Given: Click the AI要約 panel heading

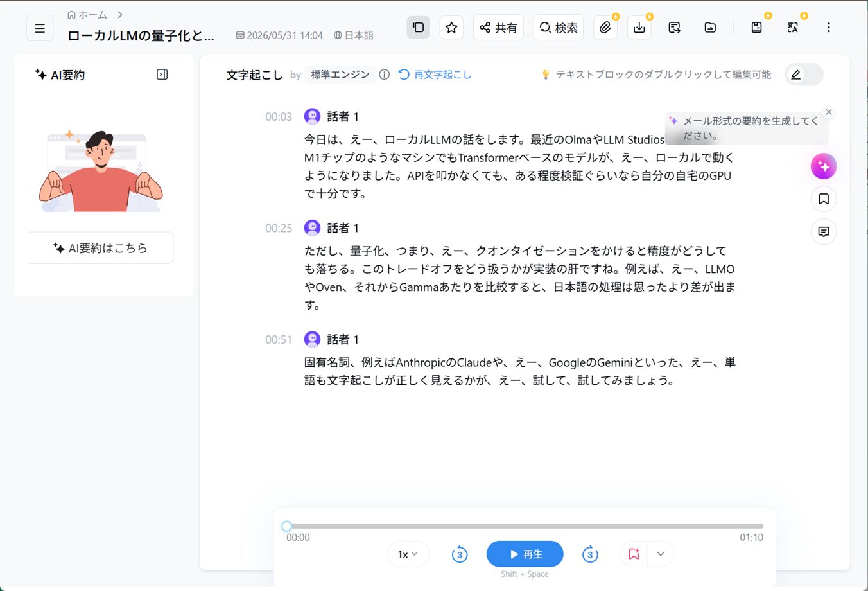Looking at the screenshot, I should point(60,75).
